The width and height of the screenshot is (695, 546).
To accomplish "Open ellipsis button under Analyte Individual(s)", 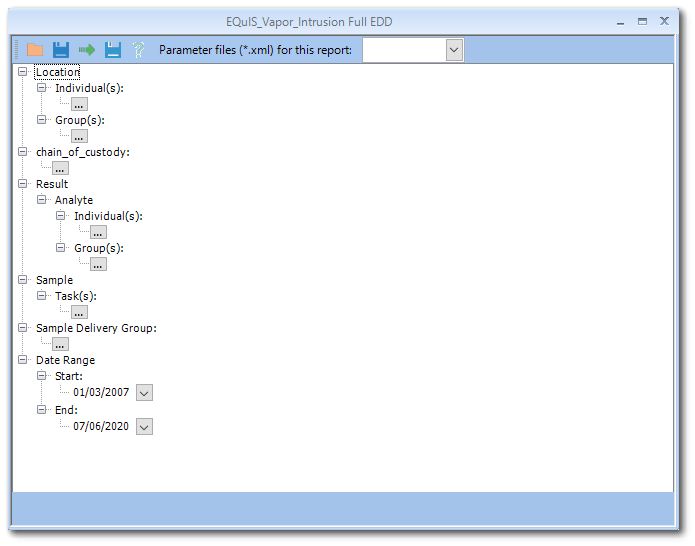I will [98, 232].
